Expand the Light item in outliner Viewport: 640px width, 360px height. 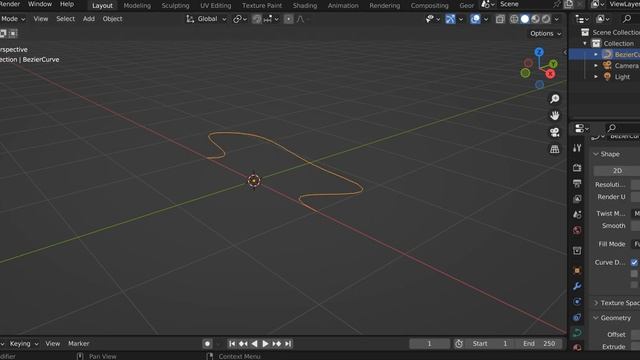pos(596,76)
